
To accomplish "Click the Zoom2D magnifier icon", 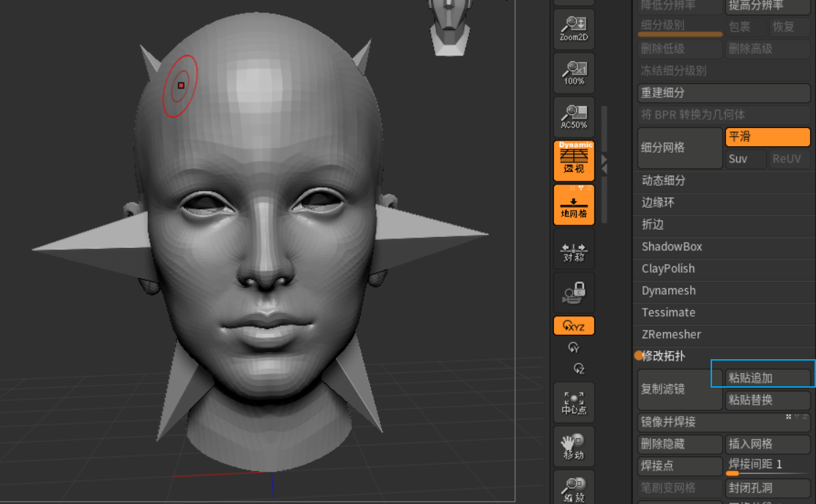I will tap(574, 29).
